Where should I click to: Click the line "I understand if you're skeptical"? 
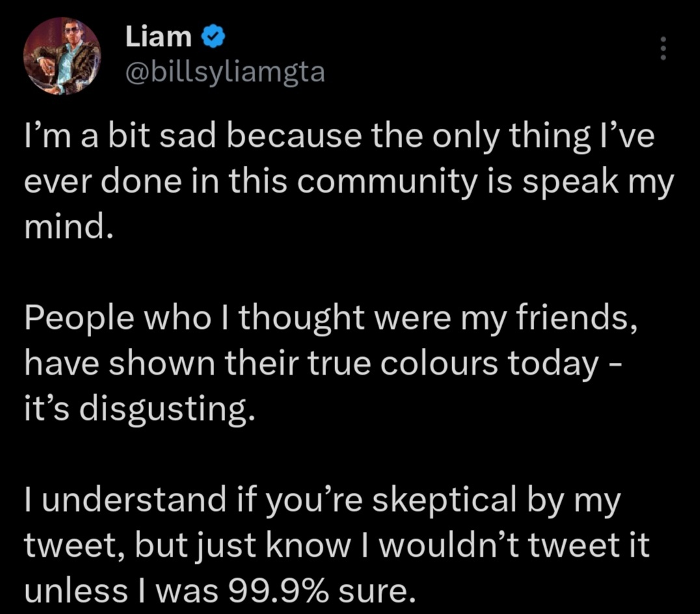pos(322,501)
